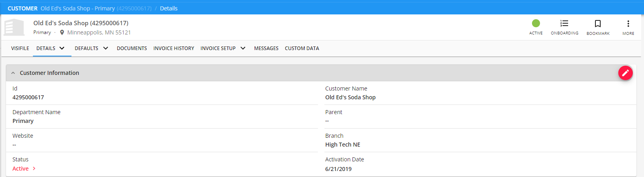The height and width of the screenshot is (177, 644).
Task: Click the green Active status indicator
Action: click(536, 23)
